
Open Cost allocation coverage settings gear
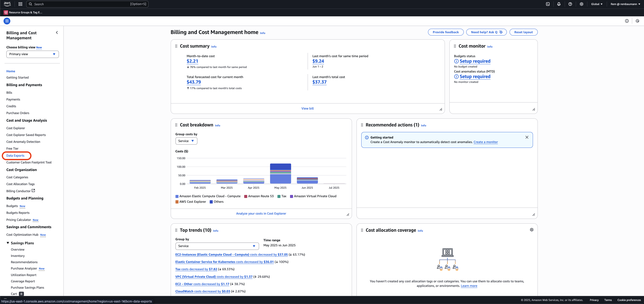(x=532, y=230)
